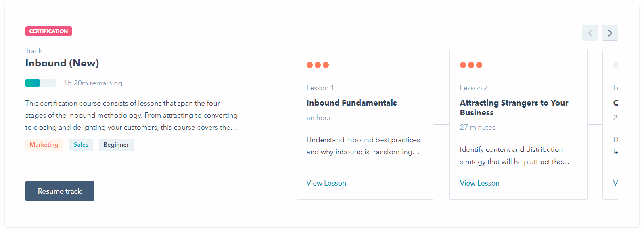Click the Inbound Fundamentals lesson title
Screen dimensions: 644x234
tap(351, 103)
